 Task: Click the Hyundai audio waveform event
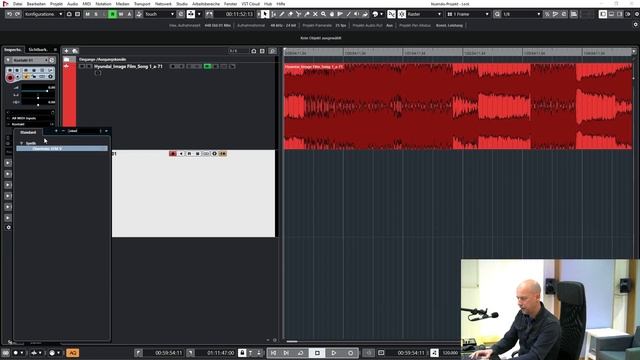[458, 106]
